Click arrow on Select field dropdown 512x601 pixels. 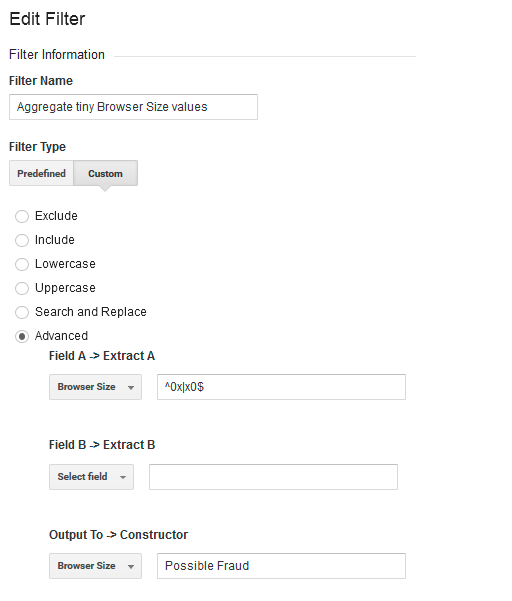[x=123, y=477]
